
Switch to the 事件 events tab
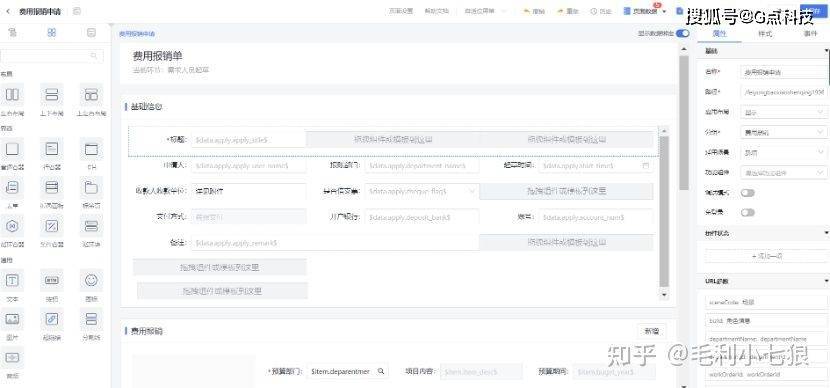pos(810,33)
